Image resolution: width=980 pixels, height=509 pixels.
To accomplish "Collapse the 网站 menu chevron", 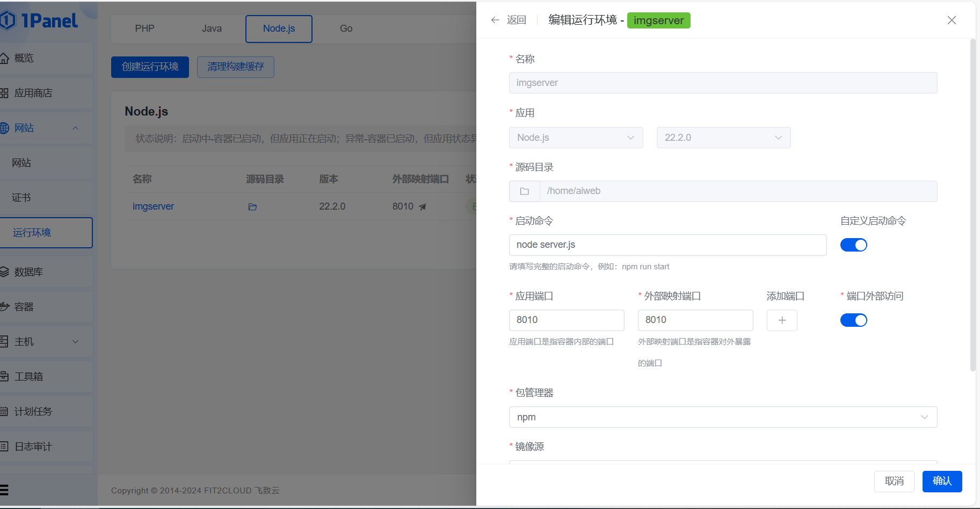I will [x=75, y=128].
